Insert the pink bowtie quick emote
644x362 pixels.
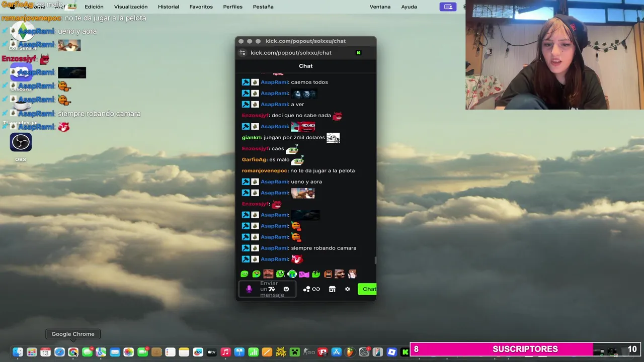304,274
